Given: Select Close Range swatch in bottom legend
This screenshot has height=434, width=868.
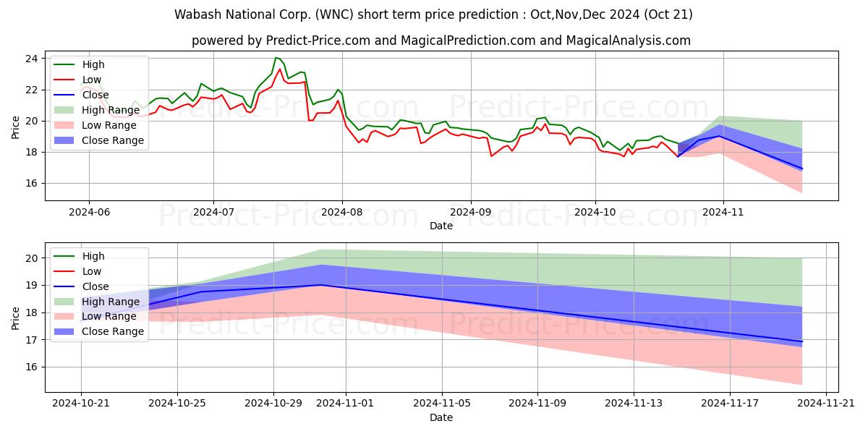Looking at the screenshot, I should [x=65, y=332].
